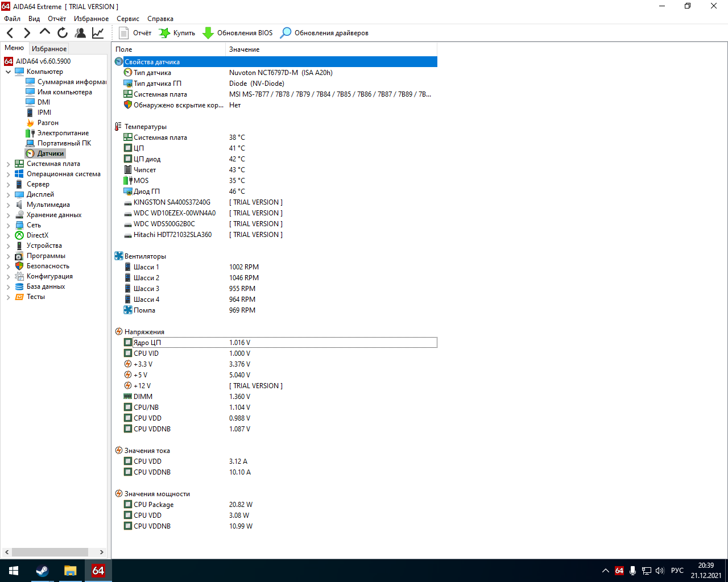Image resolution: width=728 pixels, height=582 pixels.
Task: Select the Тип датчика row
Action: click(275, 73)
